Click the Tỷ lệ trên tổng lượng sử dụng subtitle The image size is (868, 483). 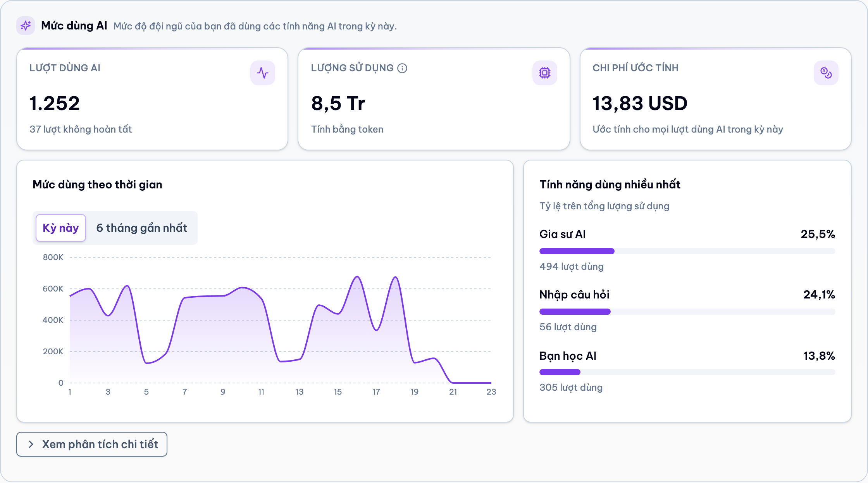pos(604,206)
